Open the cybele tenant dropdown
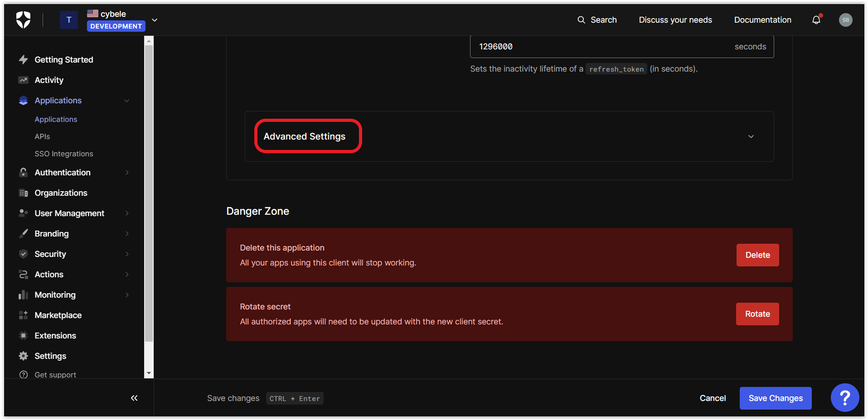Screen dimensions: 868x420 pyautogui.click(x=155, y=20)
